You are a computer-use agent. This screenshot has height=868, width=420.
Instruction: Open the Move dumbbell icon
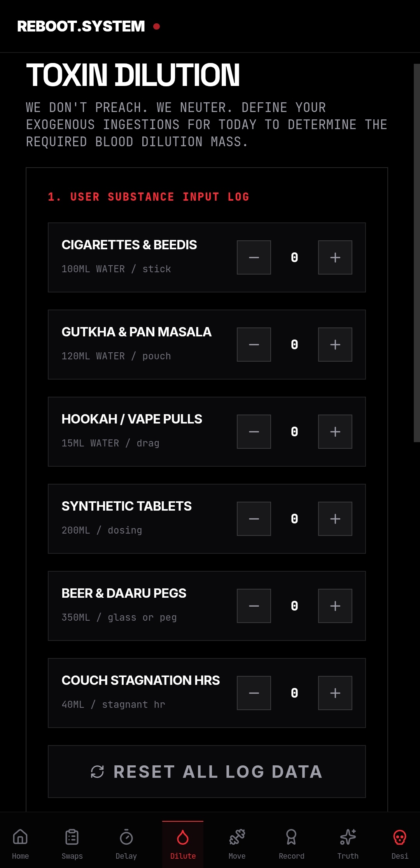pos(237,837)
